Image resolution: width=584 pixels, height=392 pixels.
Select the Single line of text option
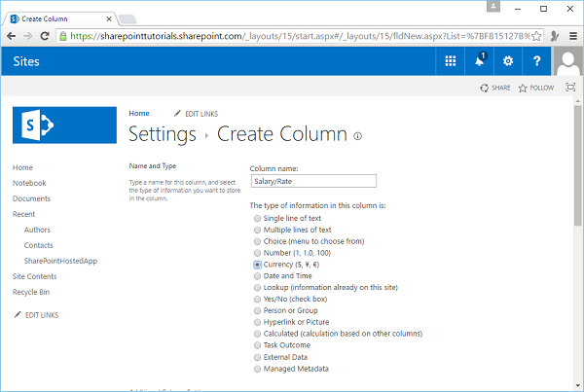click(257, 219)
